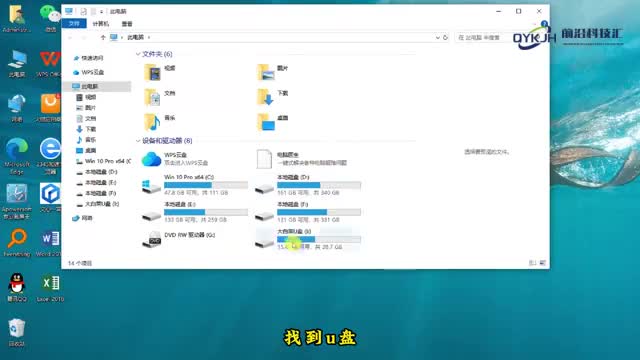Select 本地磁盘 (D:) in the navigation pane

point(101,172)
